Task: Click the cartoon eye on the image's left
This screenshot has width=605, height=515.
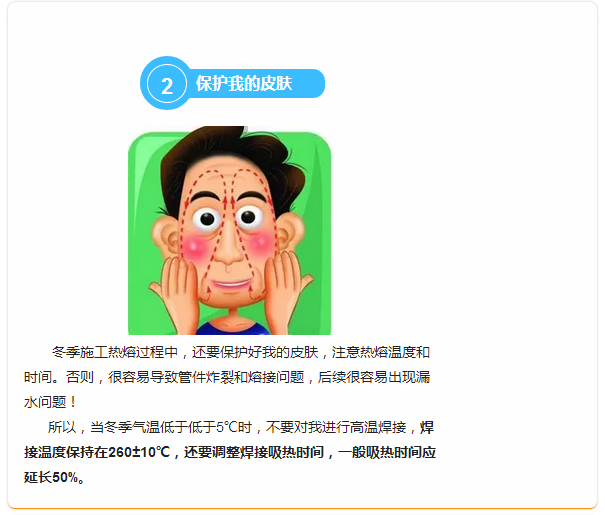Action: 208,219
